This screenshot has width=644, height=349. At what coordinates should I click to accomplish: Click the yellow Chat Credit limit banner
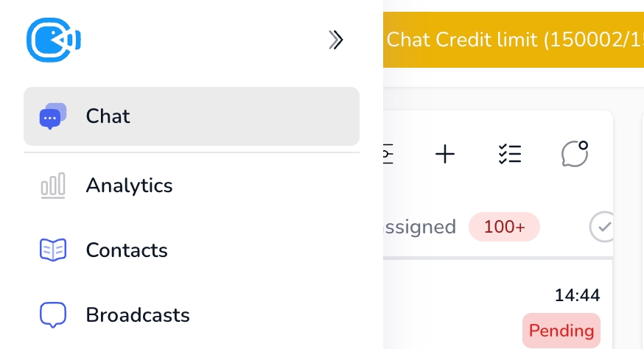click(x=514, y=40)
